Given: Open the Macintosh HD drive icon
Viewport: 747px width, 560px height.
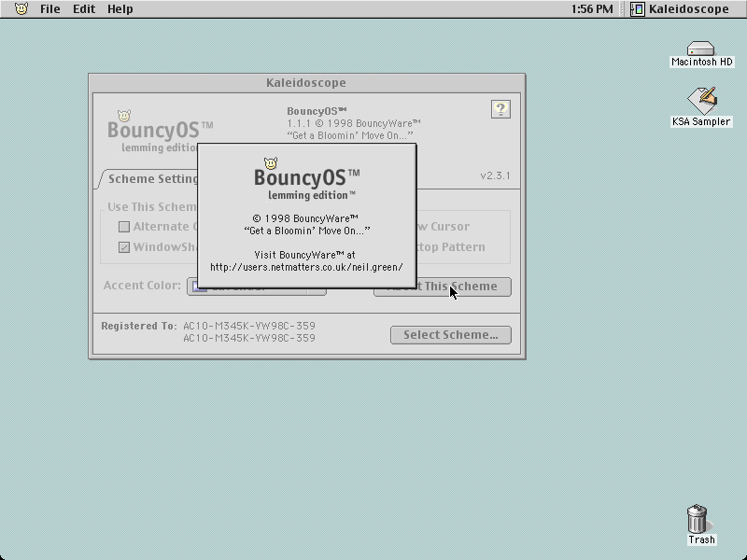Looking at the screenshot, I should [x=700, y=49].
